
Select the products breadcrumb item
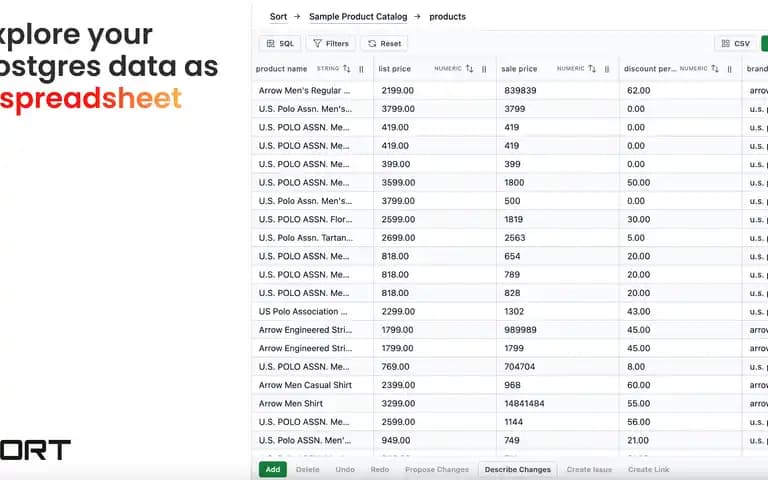[447, 17]
